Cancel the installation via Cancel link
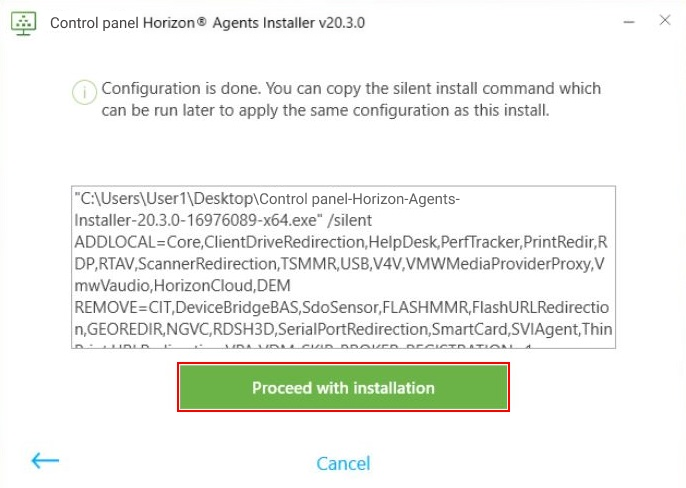Viewport: 686px width, 488px height. point(343,463)
